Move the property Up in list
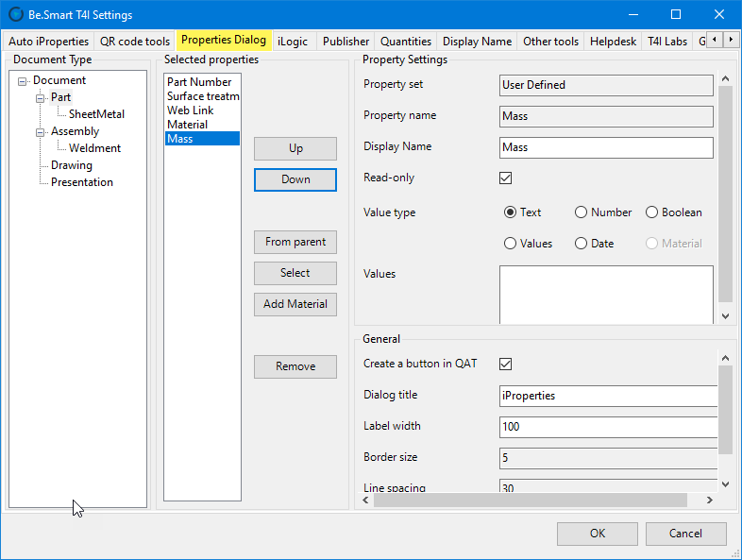 point(295,148)
